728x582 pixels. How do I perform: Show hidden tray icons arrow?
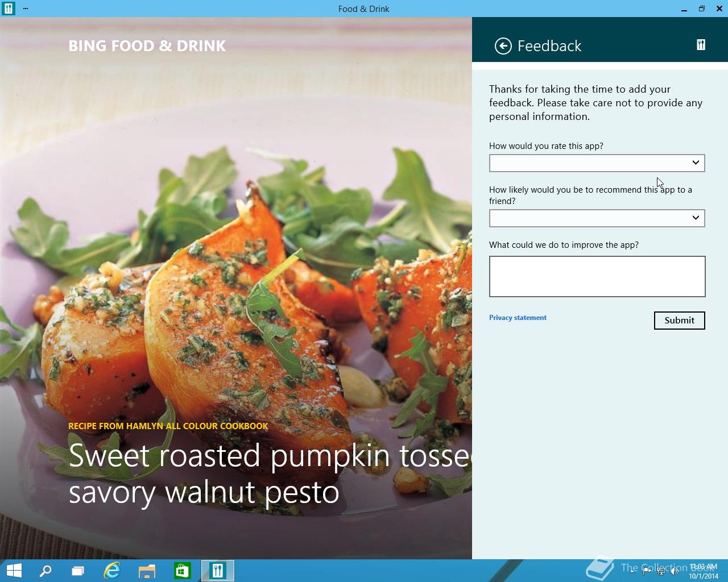tap(632, 571)
